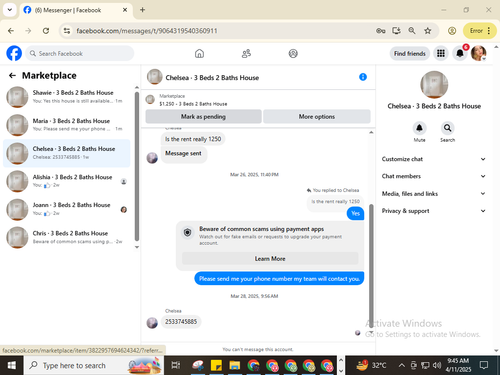Reload the page

(x=46, y=31)
